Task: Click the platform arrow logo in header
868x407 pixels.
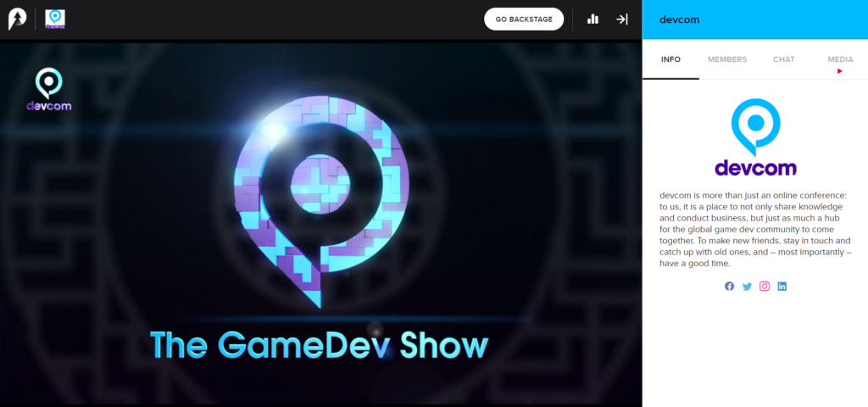Action: pos(17,20)
